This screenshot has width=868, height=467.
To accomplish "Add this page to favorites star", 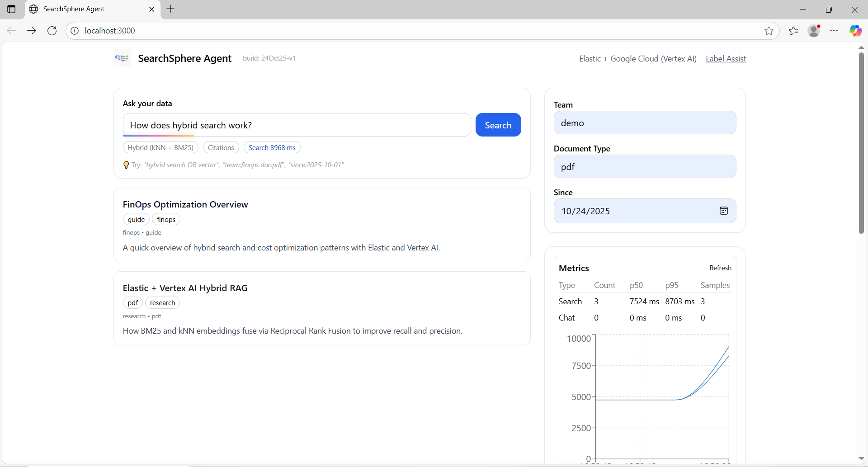I will (x=769, y=31).
